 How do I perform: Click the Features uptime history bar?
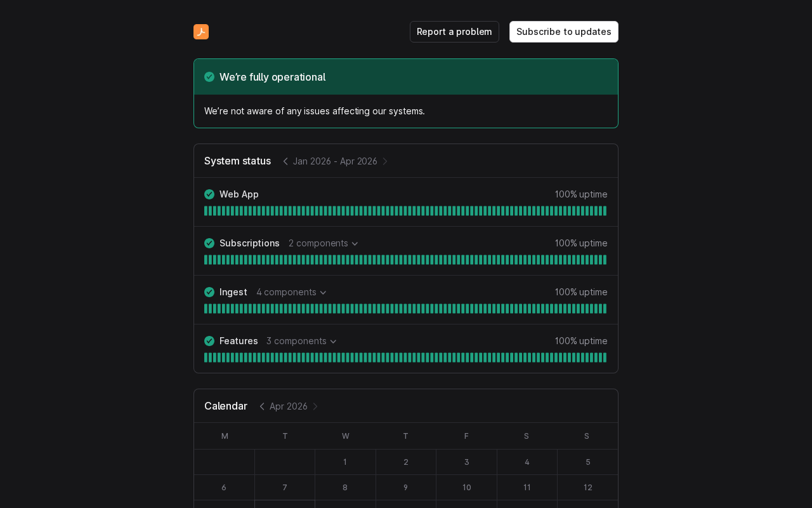coord(405,358)
